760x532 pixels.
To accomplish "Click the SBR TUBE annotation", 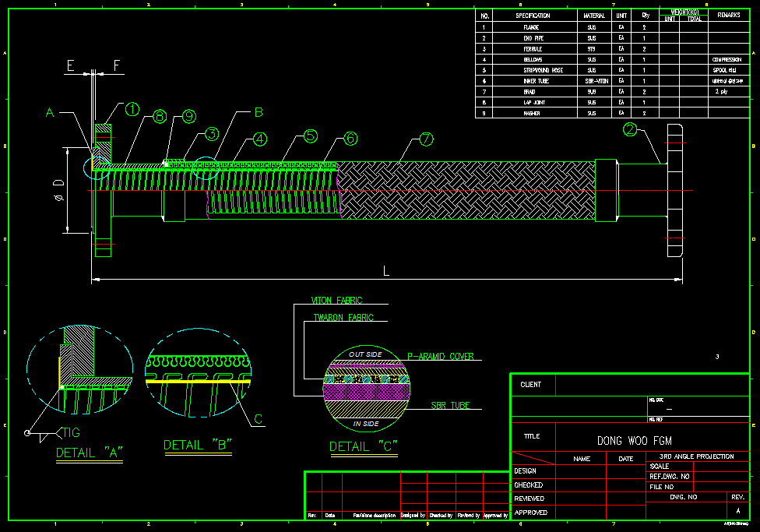I will click(451, 405).
